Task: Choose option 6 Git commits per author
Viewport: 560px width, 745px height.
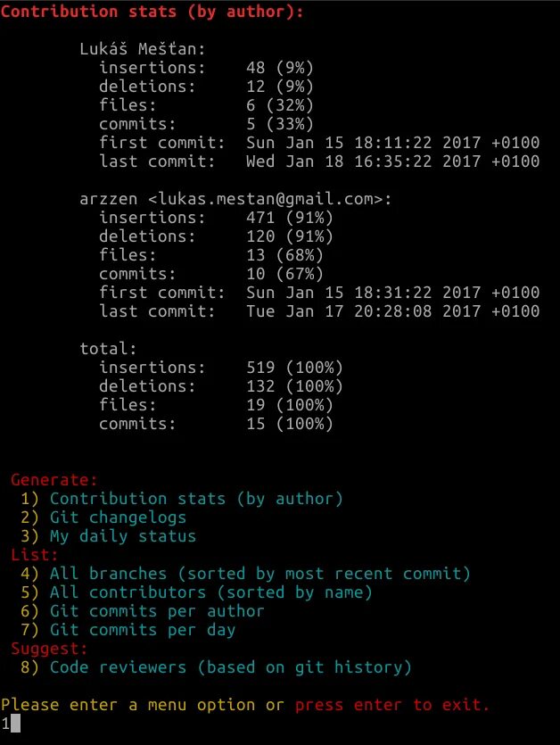Action: (x=142, y=611)
